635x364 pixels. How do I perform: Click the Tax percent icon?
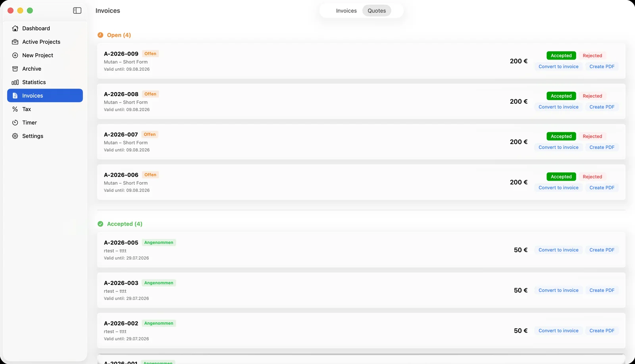point(15,109)
